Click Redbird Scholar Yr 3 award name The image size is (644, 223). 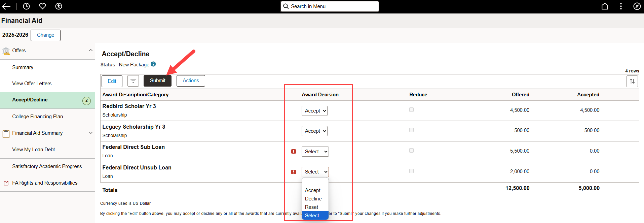129,106
